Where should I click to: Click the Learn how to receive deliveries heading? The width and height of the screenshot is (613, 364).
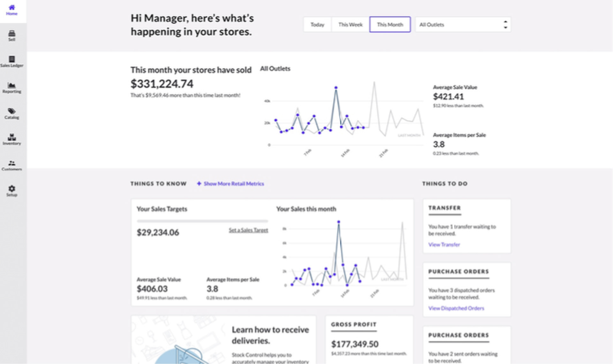[270, 335]
